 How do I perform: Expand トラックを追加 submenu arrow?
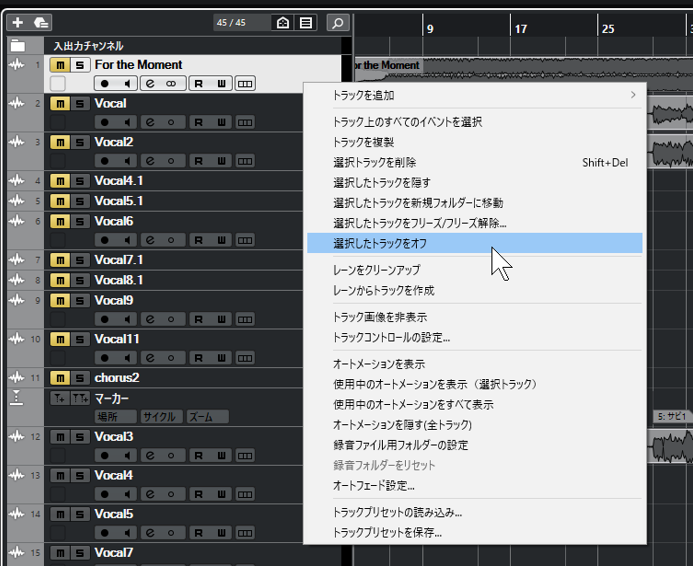click(x=633, y=95)
